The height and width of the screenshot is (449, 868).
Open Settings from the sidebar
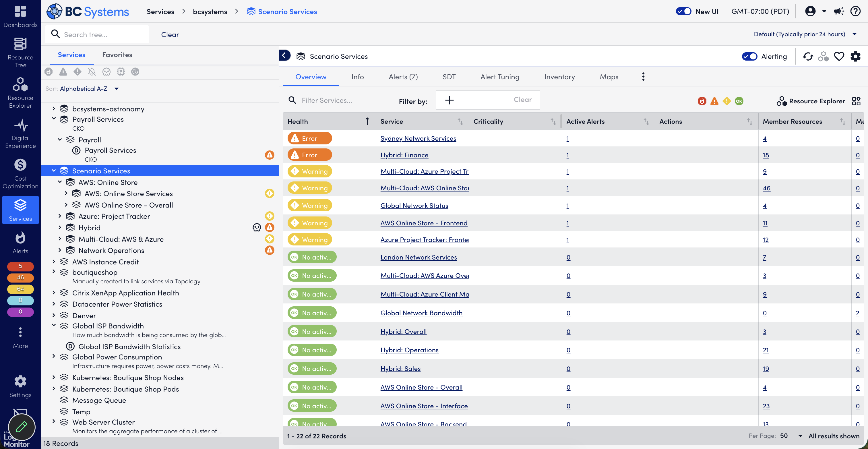[x=20, y=386]
